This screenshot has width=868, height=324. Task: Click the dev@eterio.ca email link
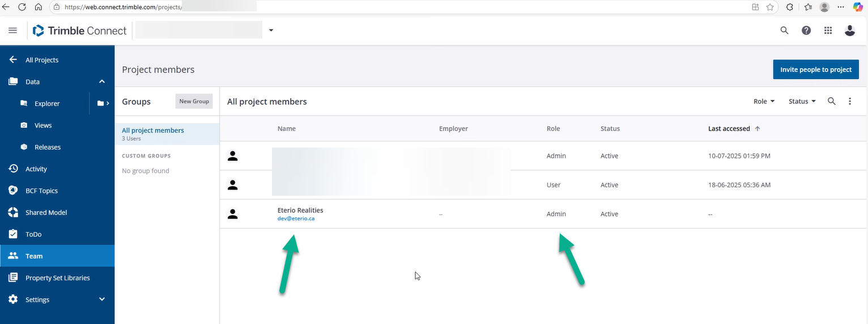point(296,218)
